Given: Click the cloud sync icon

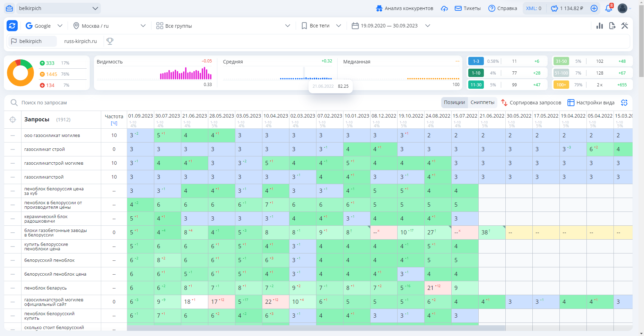Looking at the screenshot, I should click(x=444, y=8).
